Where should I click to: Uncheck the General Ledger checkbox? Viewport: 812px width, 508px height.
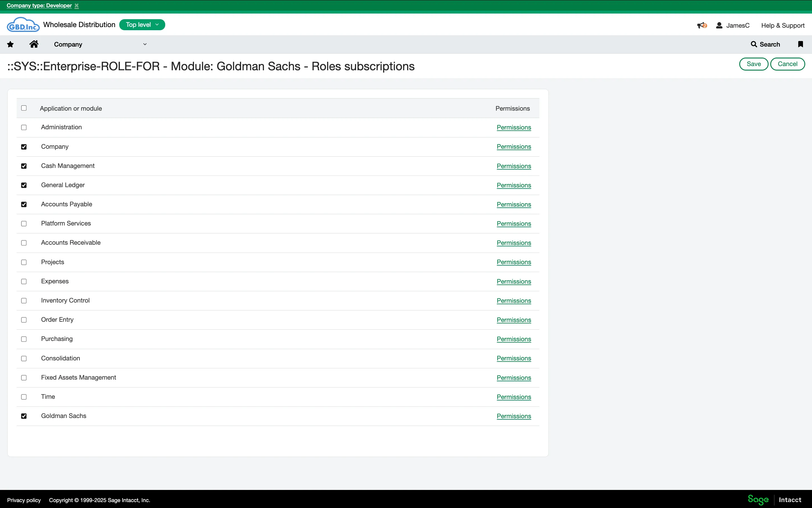coord(24,185)
